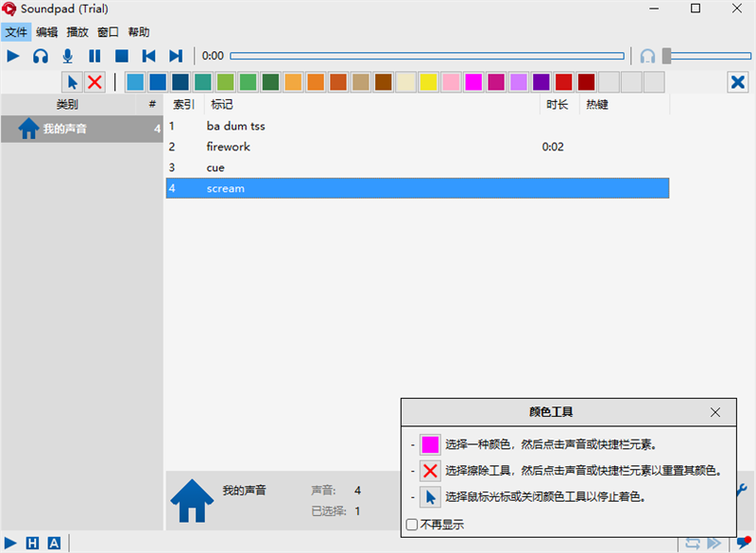The image size is (756, 553).
Task: Click the faded headphones volume icon
Action: point(647,56)
